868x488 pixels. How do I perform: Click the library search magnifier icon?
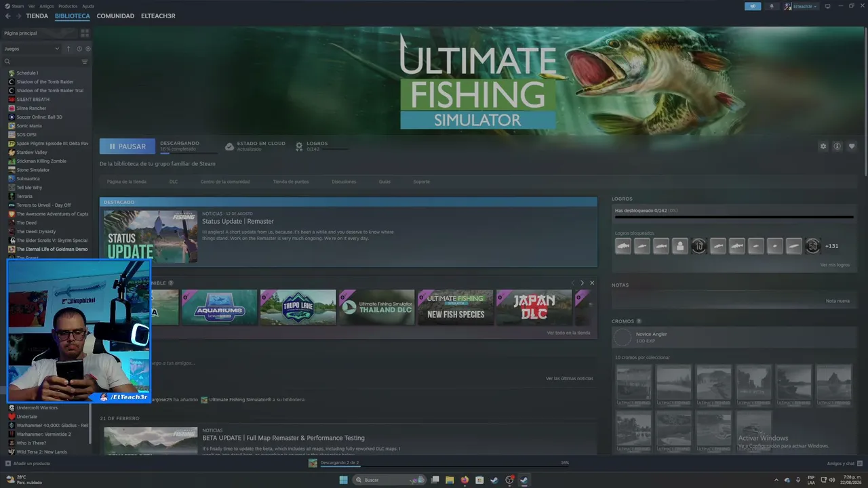[x=7, y=62]
